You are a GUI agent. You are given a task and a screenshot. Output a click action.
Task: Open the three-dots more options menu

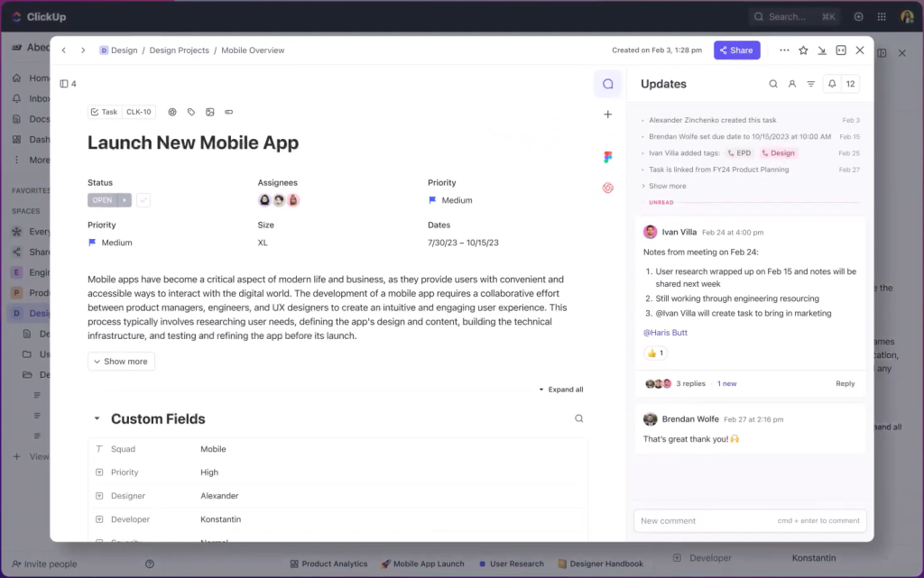pos(784,50)
